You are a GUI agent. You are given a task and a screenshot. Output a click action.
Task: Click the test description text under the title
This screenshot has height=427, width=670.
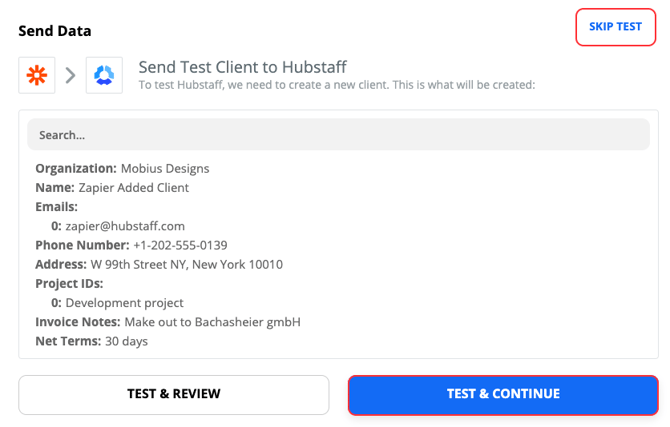pos(336,85)
